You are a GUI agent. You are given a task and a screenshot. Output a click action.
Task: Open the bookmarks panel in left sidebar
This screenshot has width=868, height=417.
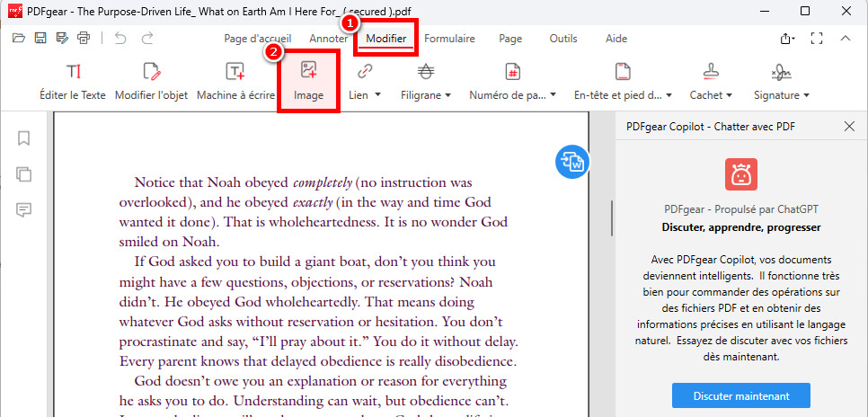pos(24,138)
